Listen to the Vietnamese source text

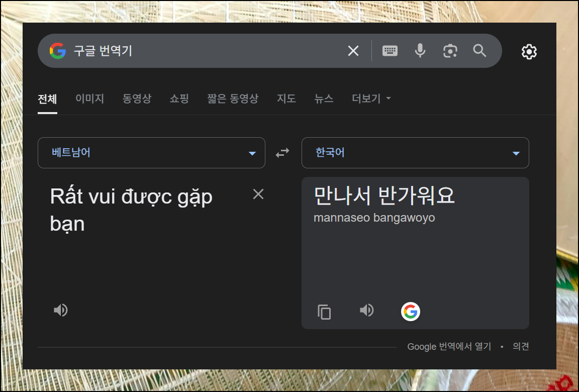click(61, 310)
